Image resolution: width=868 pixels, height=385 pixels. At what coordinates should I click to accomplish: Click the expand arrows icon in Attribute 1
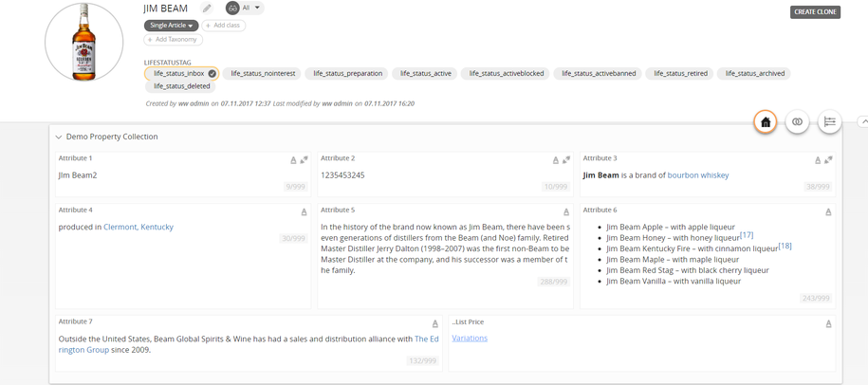304,160
